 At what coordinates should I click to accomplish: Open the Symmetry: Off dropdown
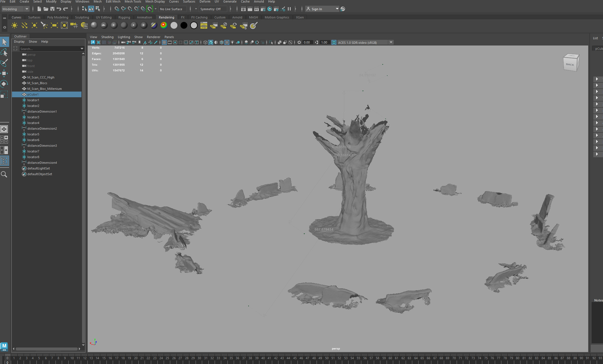[213, 9]
